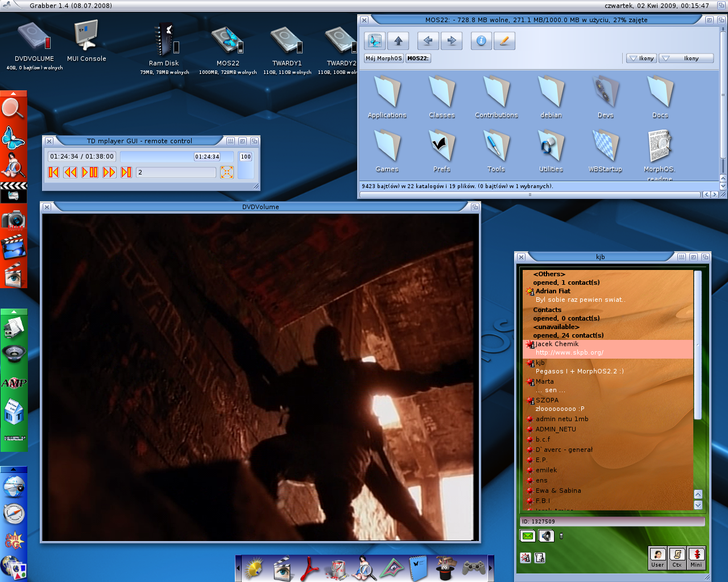Toggle play/pause in mplayer remote
Viewport: 728px width, 582px height.
(90, 172)
